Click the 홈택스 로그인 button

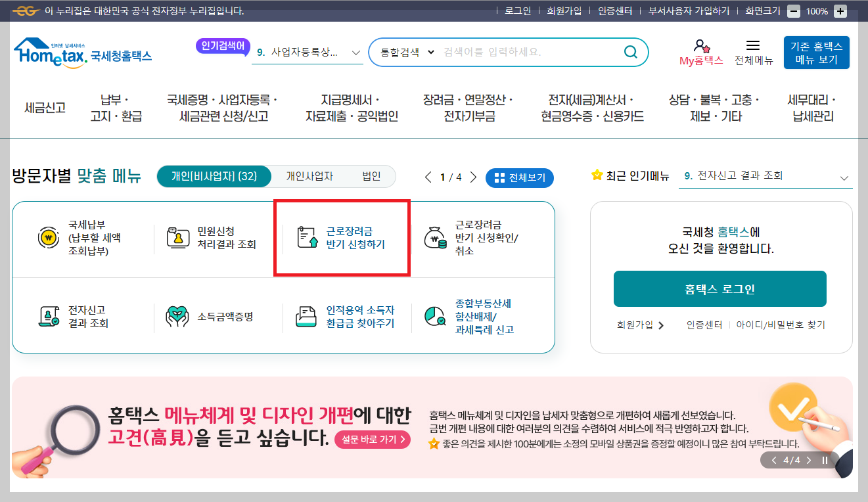coord(720,288)
